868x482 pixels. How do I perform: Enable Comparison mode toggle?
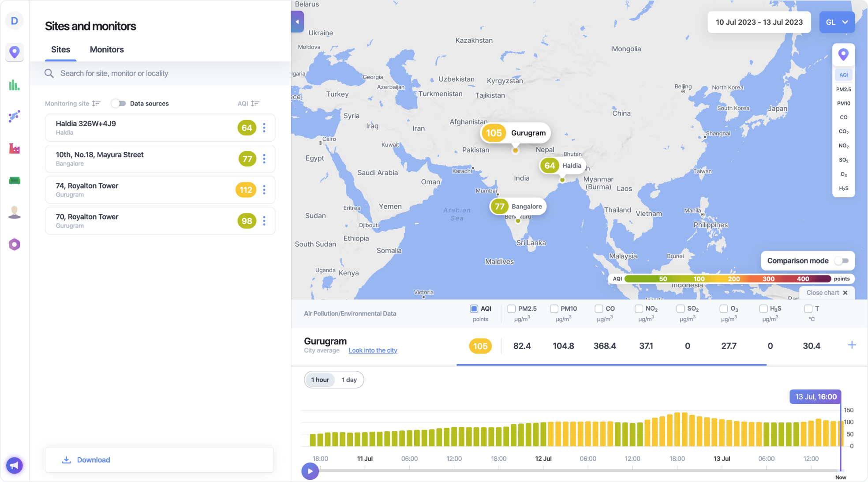[x=842, y=261]
